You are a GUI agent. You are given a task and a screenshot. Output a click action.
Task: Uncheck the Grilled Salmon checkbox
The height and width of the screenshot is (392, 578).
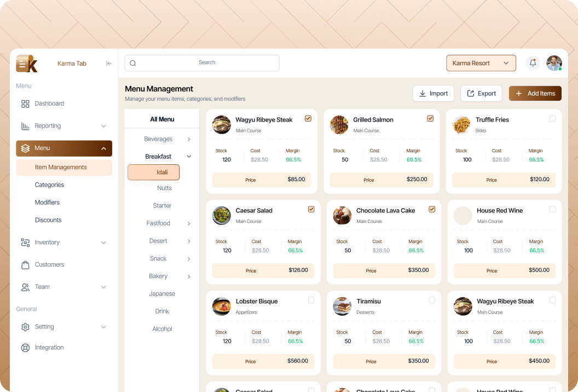(430, 118)
